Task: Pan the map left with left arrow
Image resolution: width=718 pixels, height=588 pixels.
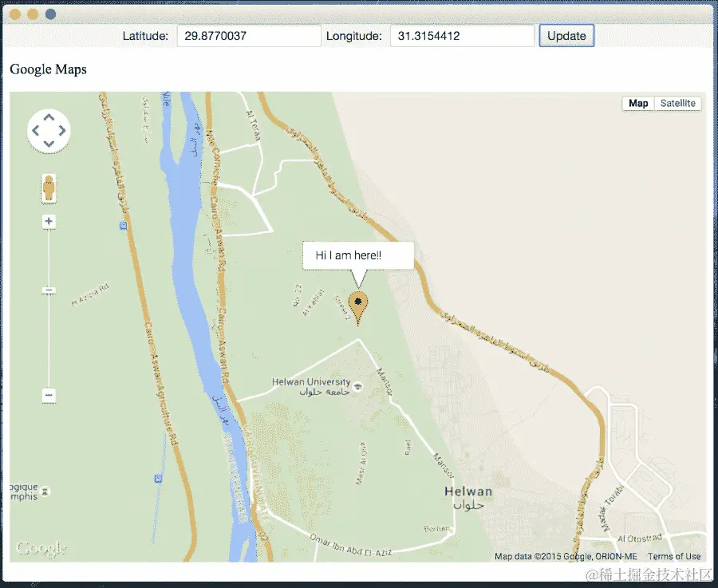Action: point(35,131)
